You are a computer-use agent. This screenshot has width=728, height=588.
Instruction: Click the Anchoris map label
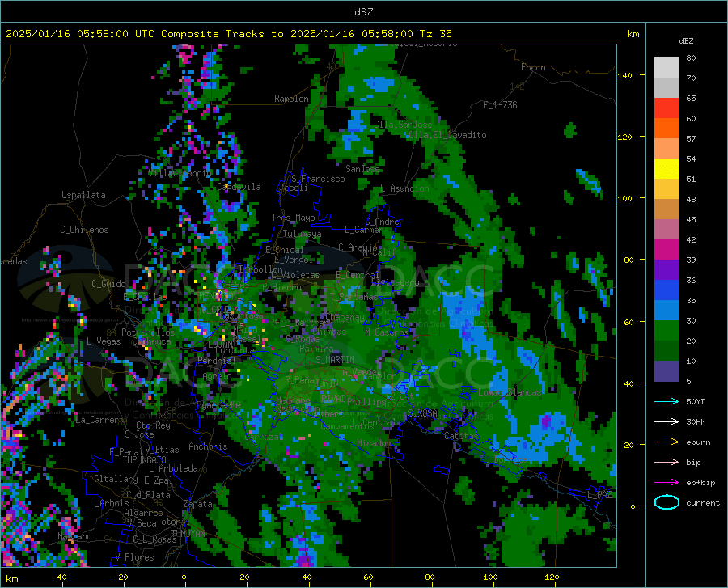[208, 446]
